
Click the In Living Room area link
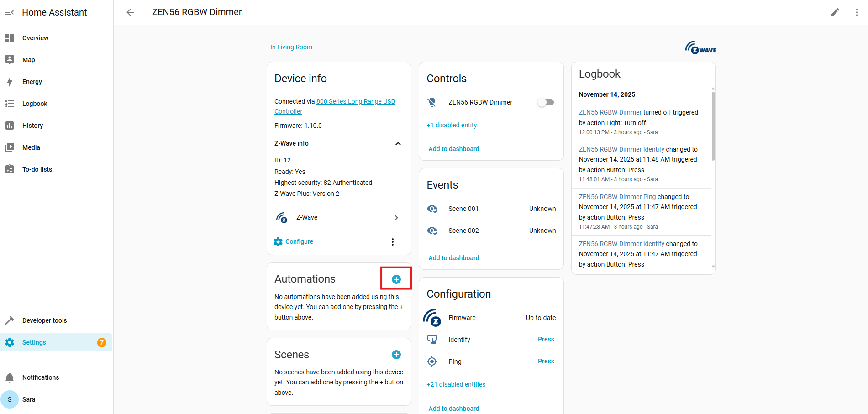click(291, 47)
